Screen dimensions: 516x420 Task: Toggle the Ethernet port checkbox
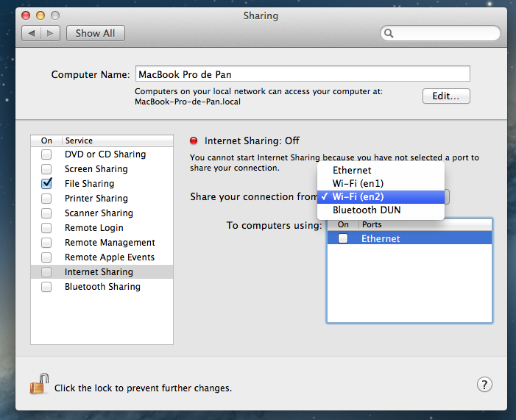[343, 238]
